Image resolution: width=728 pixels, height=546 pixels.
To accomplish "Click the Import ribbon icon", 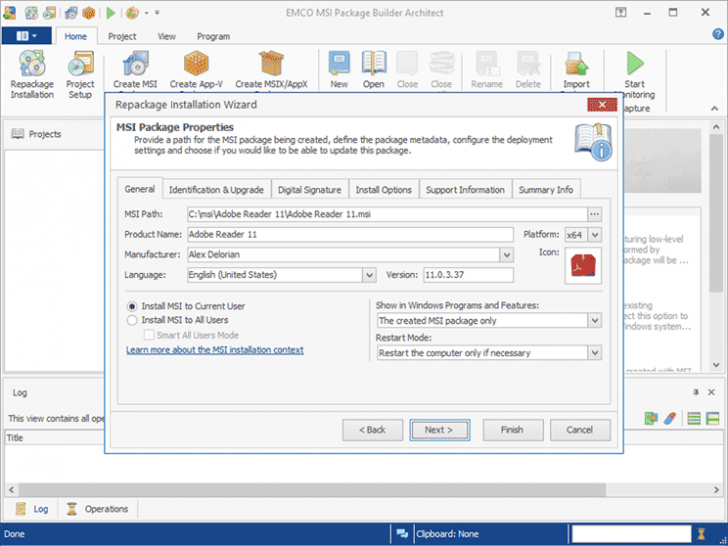I will click(576, 64).
